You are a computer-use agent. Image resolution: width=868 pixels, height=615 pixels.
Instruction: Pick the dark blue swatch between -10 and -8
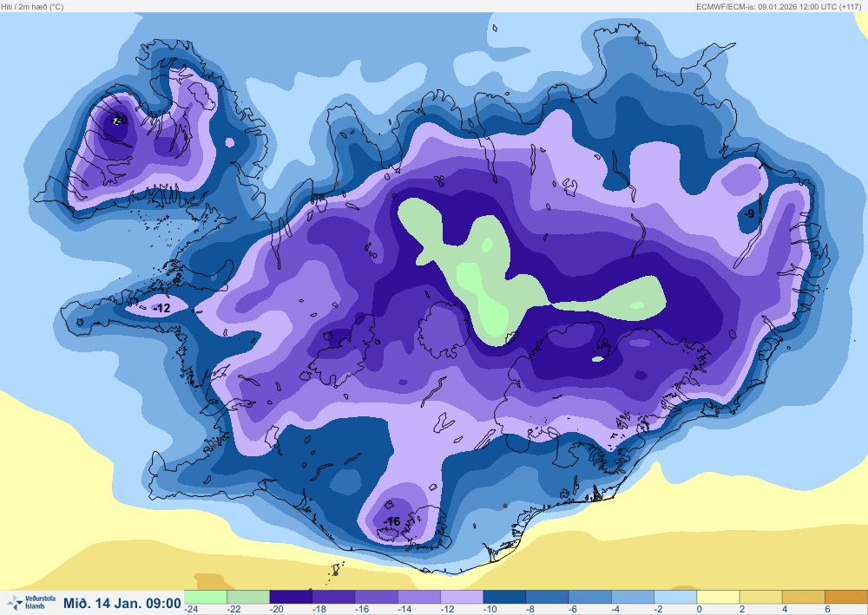(x=504, y=597)
